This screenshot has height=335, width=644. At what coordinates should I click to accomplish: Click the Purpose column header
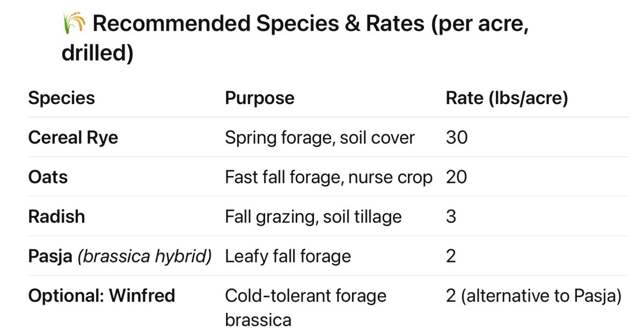(x=260, y=98)
